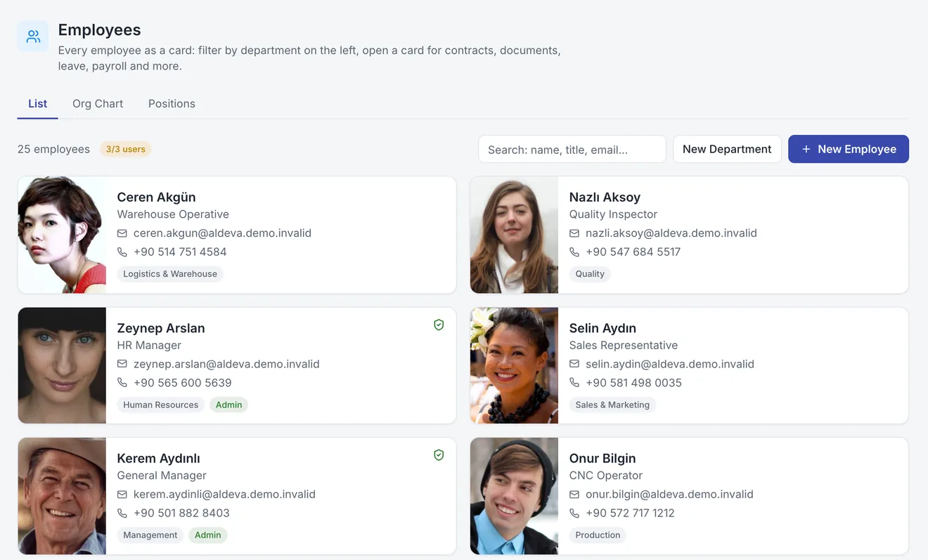Click the Logistics & Warehouse department tag

coord(170,274)
